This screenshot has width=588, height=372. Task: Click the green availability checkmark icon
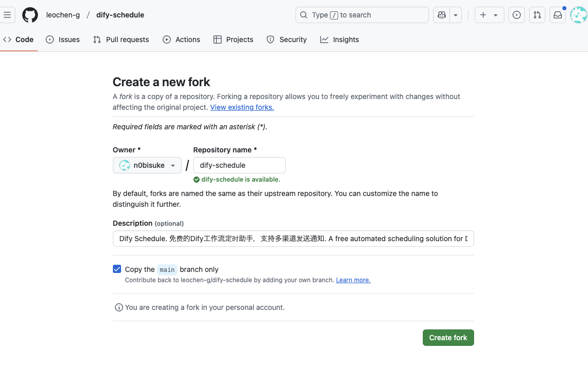pyautogui.click(x=197, y=180)
